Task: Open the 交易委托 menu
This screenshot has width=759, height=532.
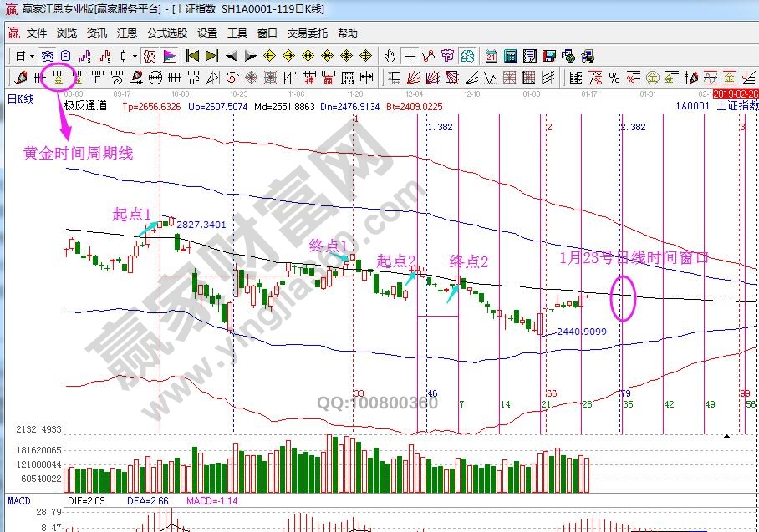Action: click(308, 33)
